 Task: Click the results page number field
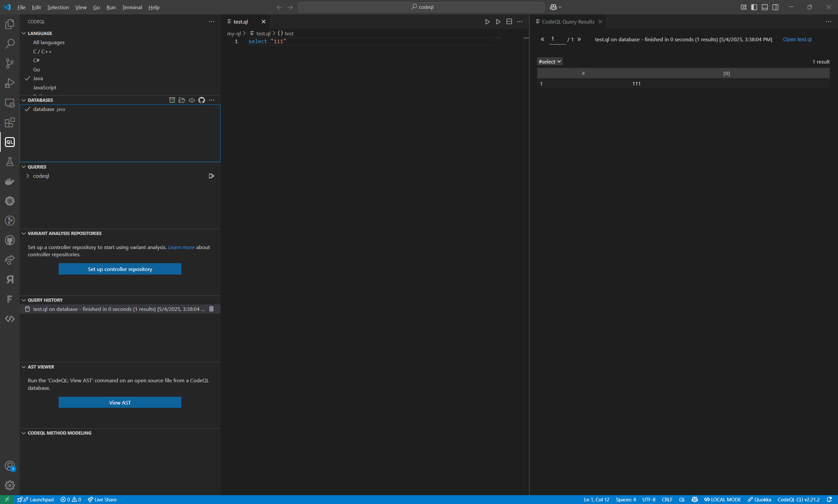click(557, 39)
